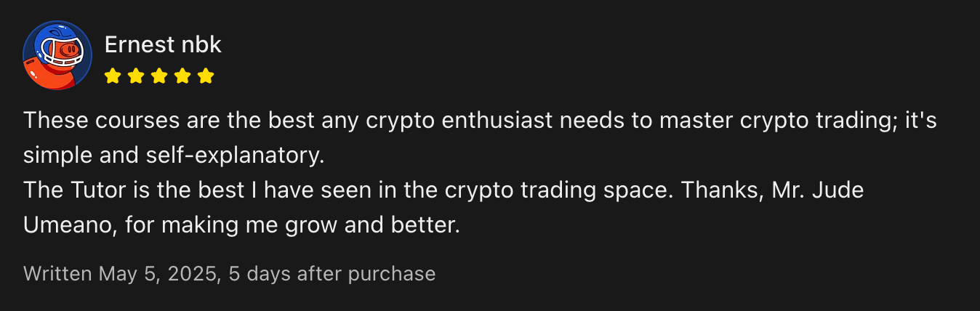Click the first yellow rating star
980x311 pixels.
pyautogui.click(x=112, y=76)
